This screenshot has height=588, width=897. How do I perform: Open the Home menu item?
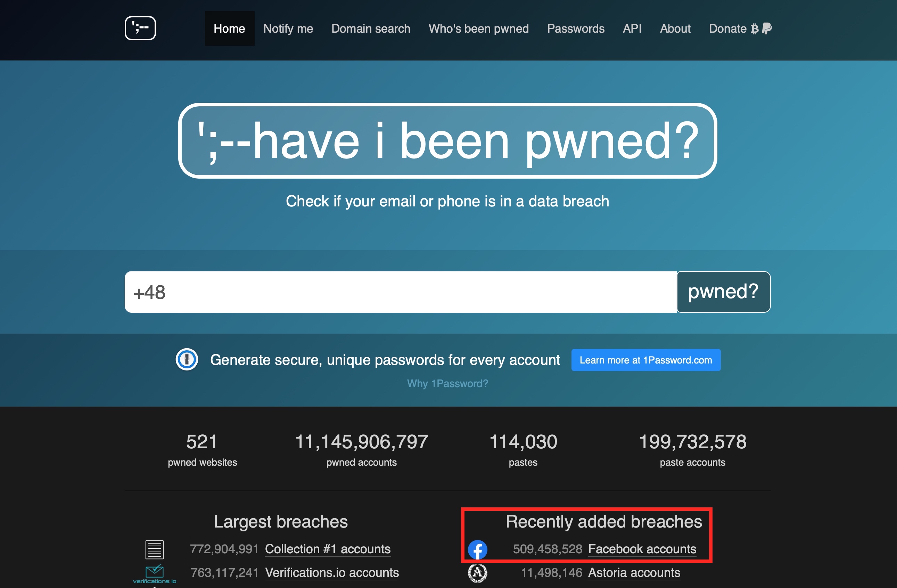click(229, 28)
